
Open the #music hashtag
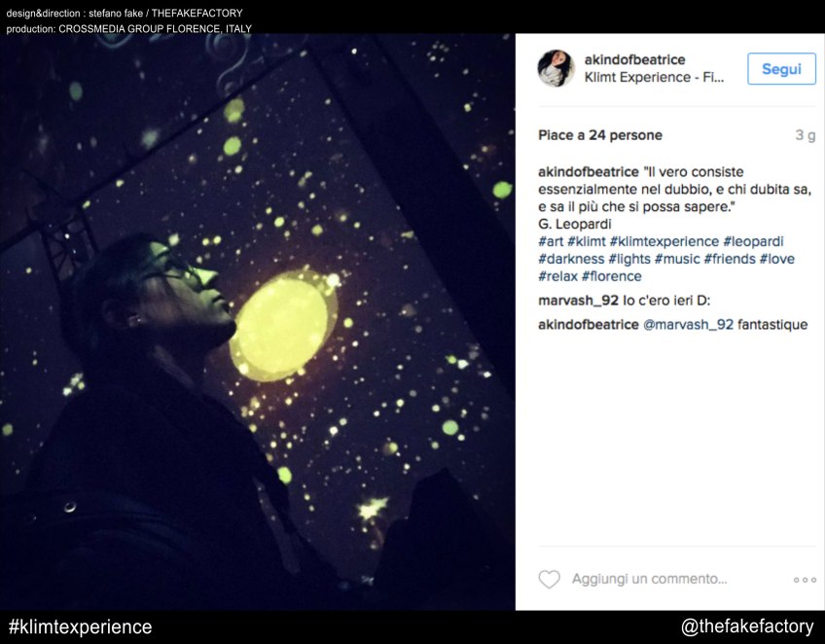(x=677, y=259)
